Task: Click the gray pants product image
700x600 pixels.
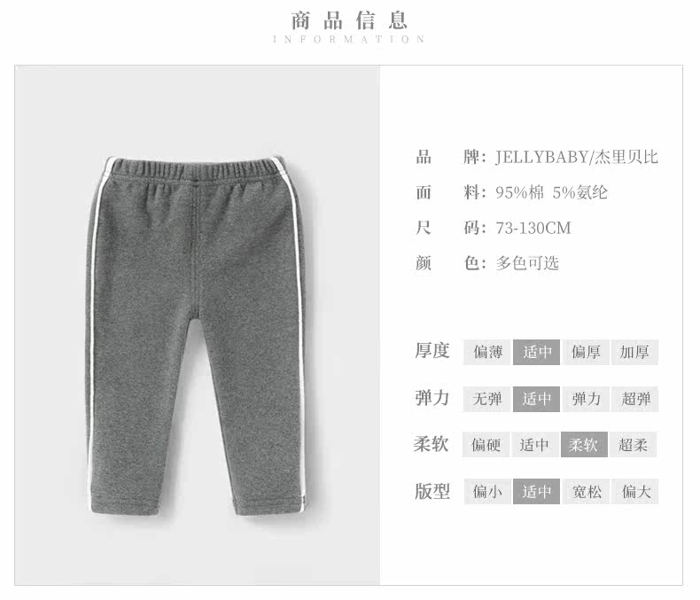Action: [197, 336]
